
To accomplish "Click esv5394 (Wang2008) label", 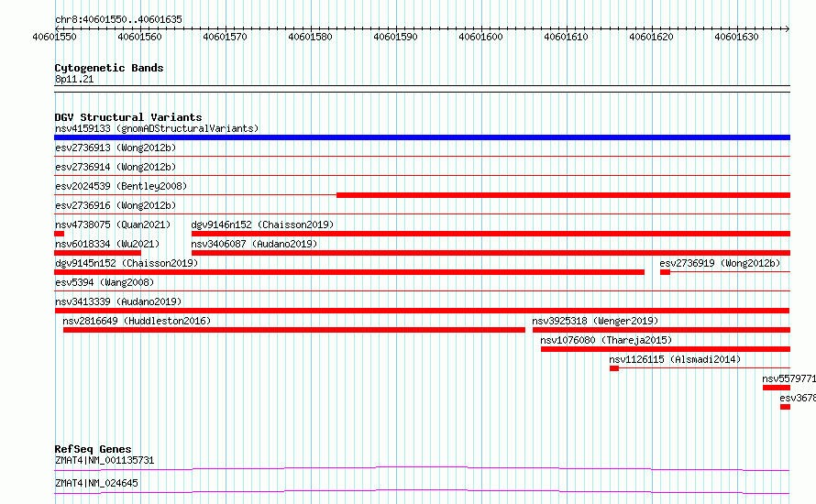I will (x=105, y=282).
